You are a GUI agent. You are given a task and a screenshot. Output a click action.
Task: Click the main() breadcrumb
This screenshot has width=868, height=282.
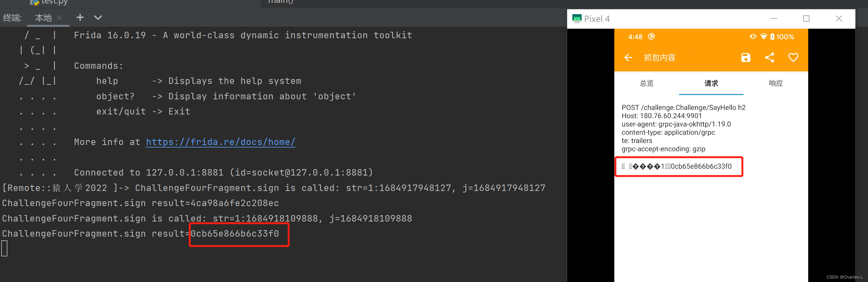(280, 2)
